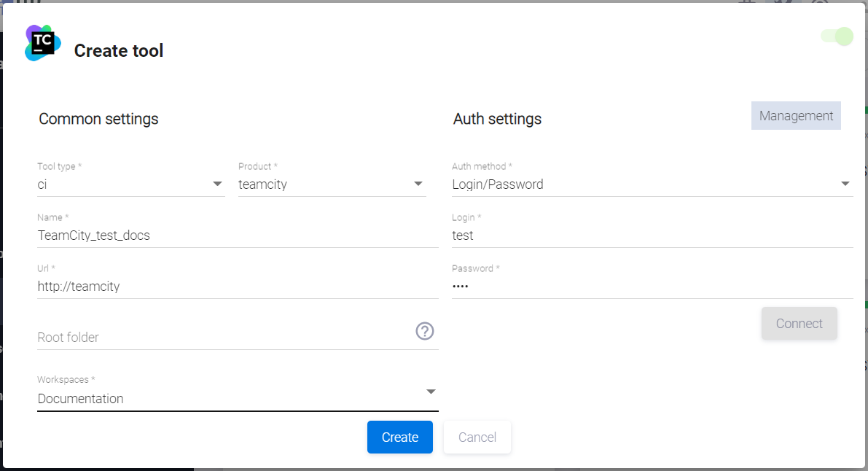The width and height of the screenshot is (868, 471).
Task: Select the Login text field
Action: coord(652,235)
